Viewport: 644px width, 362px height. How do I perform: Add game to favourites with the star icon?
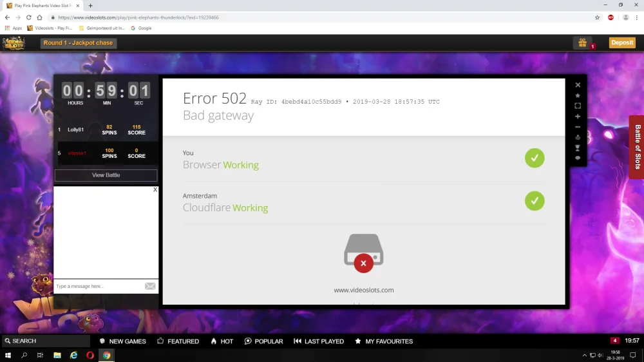[578, 95]
